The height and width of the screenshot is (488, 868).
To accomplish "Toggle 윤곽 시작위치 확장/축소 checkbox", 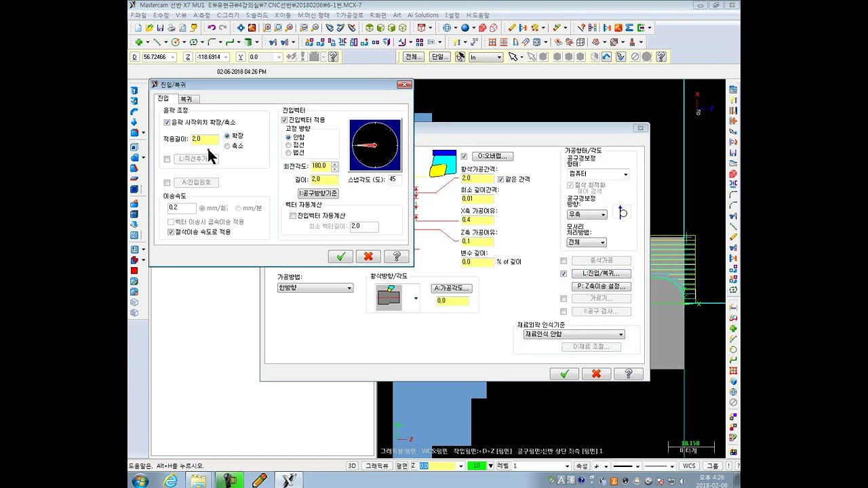I will pyautogui.click(x=167, y=123).
